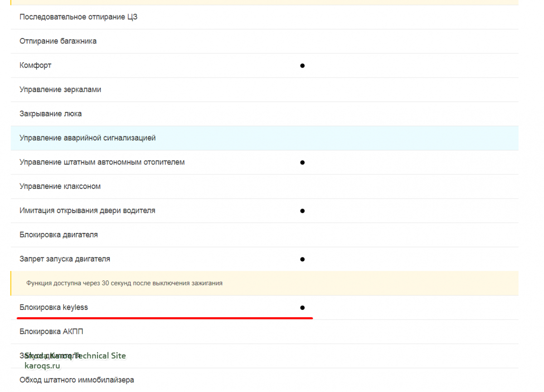Click the Закрывание люка label
544x392 pixels.
[x=51, y=114]
